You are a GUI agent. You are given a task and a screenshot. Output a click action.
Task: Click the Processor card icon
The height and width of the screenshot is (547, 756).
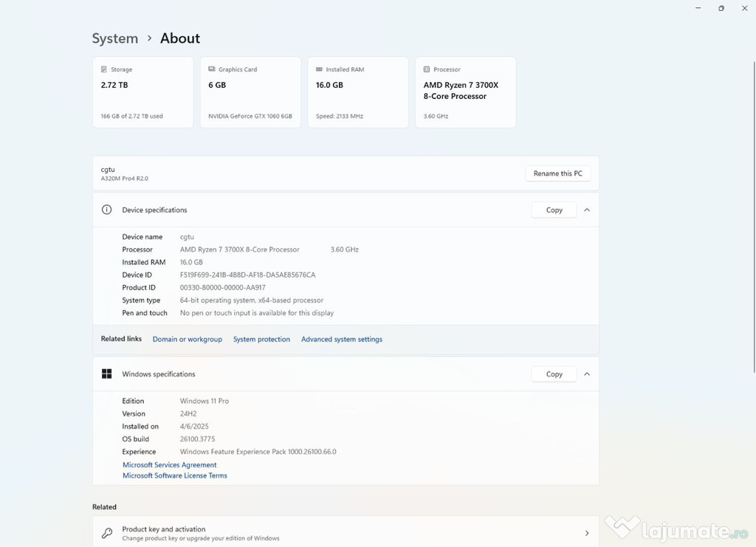click(427, 69)
